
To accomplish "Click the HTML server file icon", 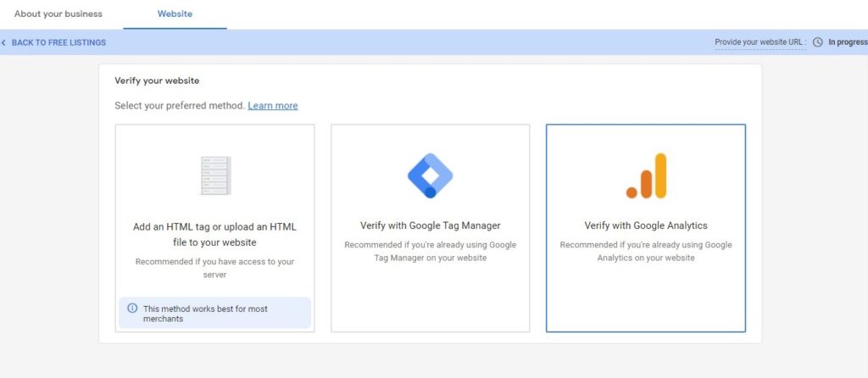I will pos(214,175).
